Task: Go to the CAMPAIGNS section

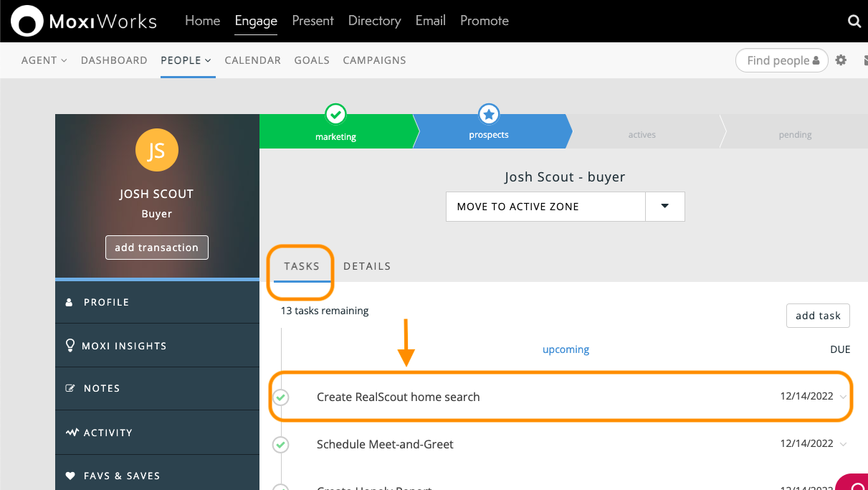Action: [375, 60]
